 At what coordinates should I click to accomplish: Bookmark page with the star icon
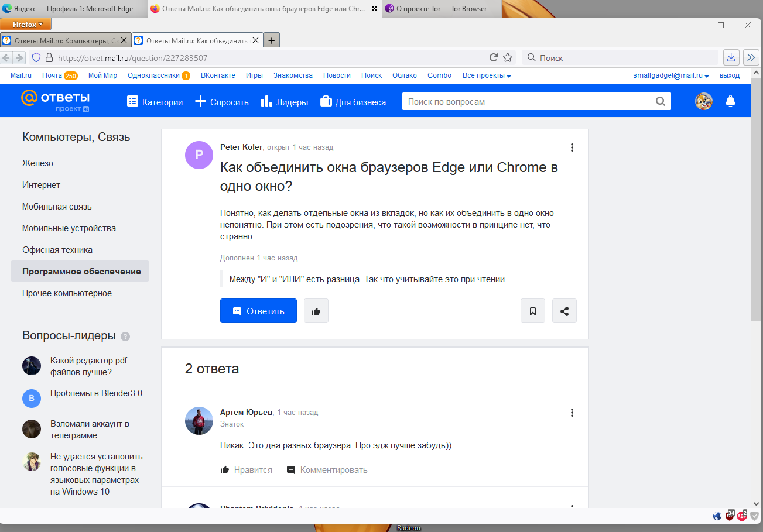(x=508, y=57)
